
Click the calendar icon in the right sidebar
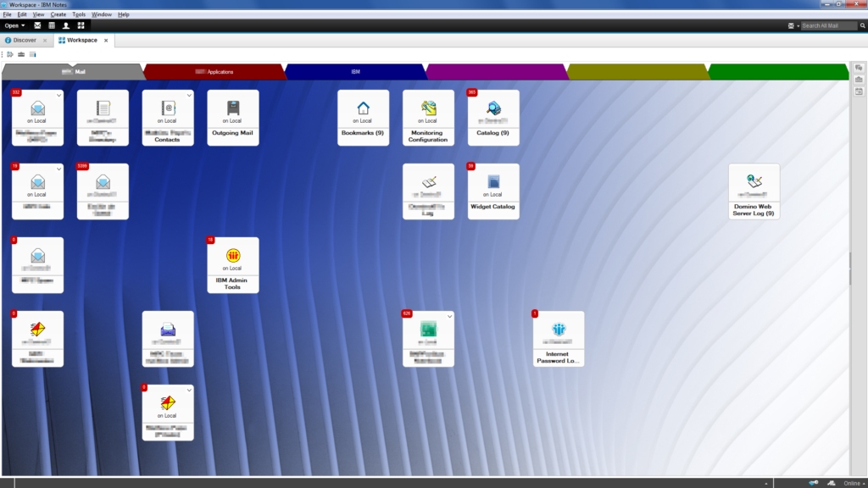(860, 91)
